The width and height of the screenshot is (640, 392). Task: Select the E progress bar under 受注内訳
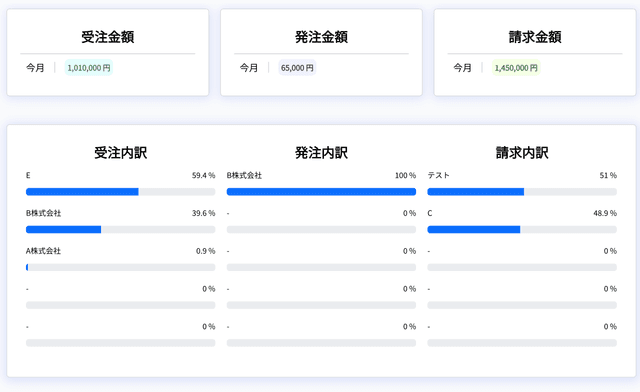coord(120,192)
